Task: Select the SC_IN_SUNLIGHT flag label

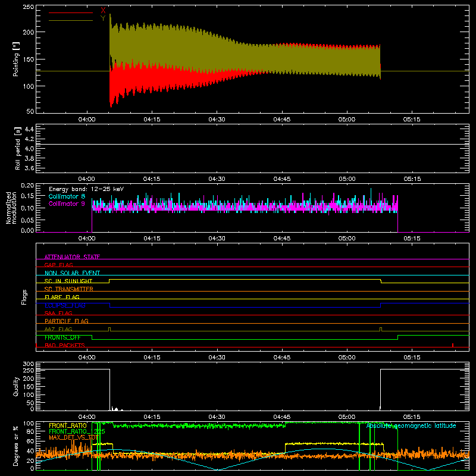Action: pos(68,281)
